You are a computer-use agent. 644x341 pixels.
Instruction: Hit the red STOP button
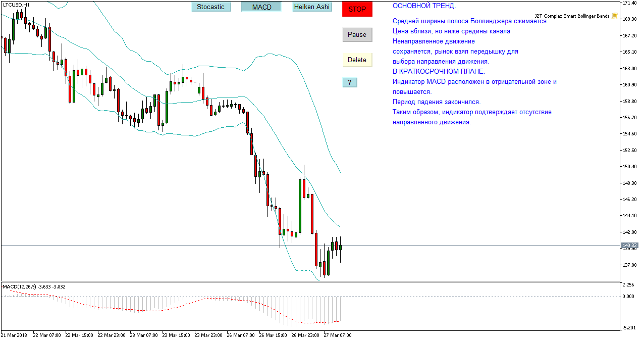point(357,9)
